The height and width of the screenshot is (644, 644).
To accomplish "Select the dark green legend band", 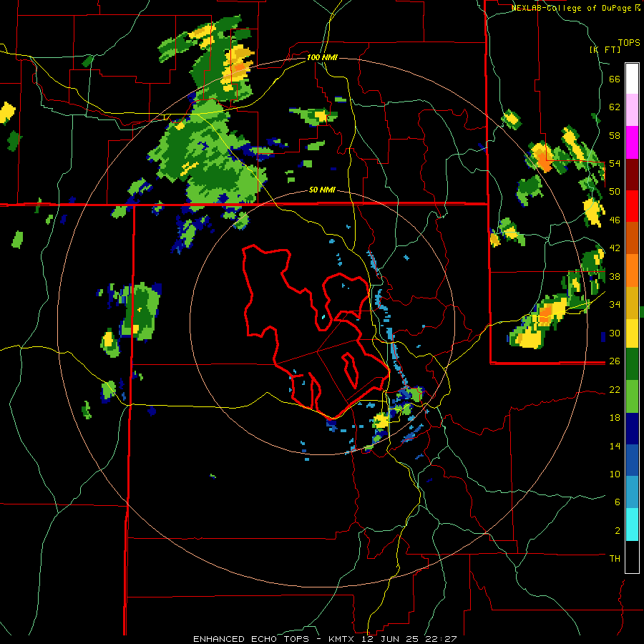I will 632,364.
